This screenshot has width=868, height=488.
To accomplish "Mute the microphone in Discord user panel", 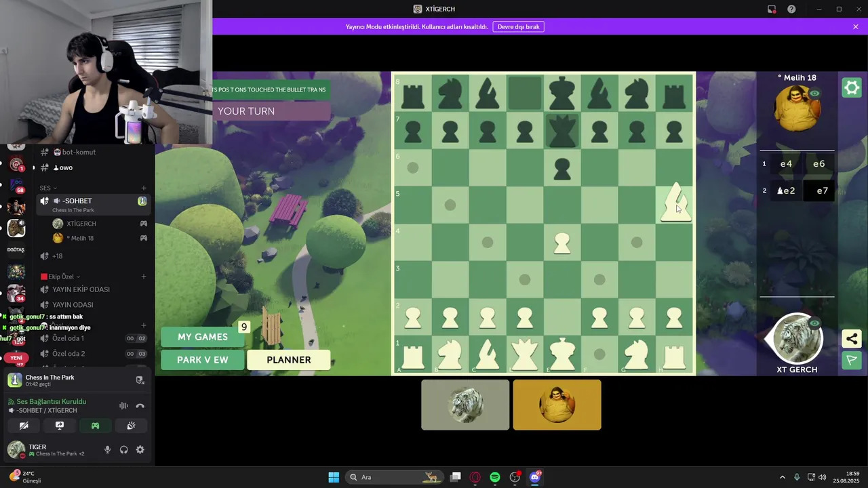I will click(x=107, y=450).
